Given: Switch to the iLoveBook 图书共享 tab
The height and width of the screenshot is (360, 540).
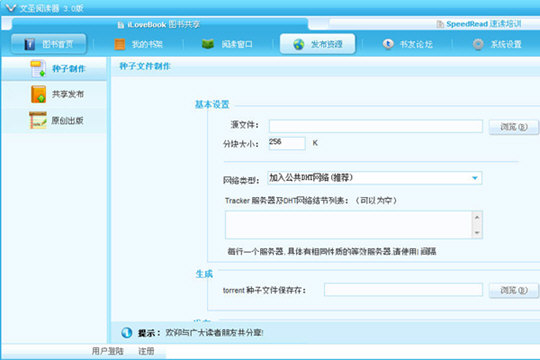Looking at the screenshot, I should (159, 24).
